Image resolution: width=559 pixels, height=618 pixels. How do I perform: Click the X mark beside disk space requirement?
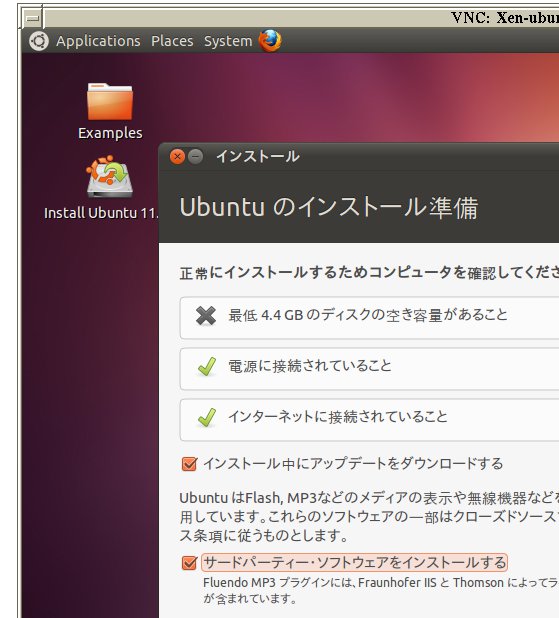(206, 316)
